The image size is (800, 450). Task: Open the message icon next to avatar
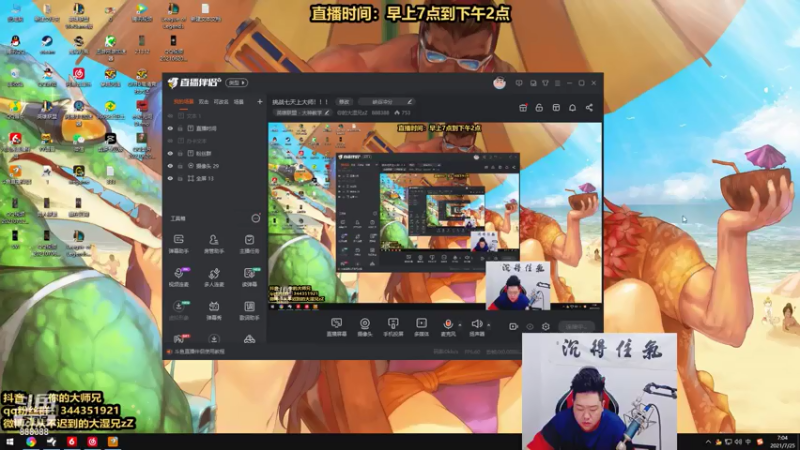tap(519, 83)
